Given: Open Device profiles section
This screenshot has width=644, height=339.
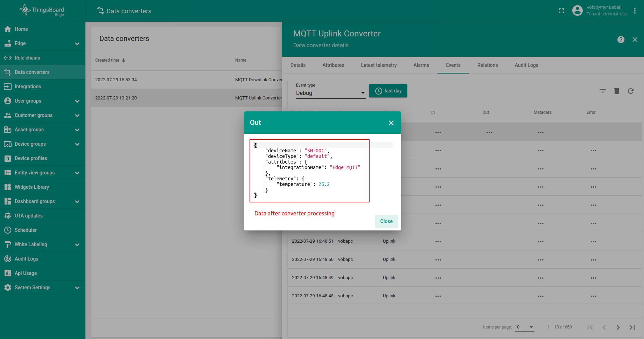Looking at the screenshot, I should pyautogui.click(x=43, y=158).
